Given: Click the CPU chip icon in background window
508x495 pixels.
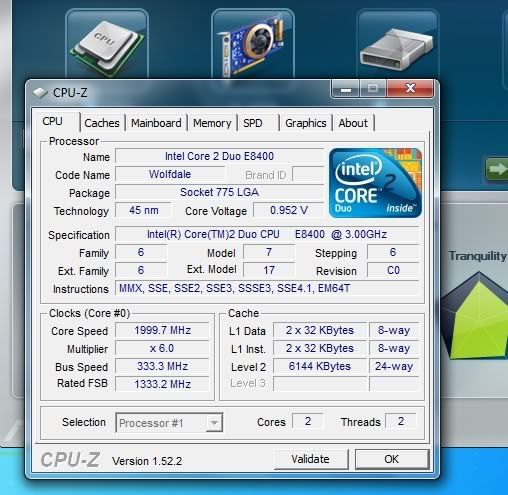Looking at the screenshot, I should coord(107,48).
